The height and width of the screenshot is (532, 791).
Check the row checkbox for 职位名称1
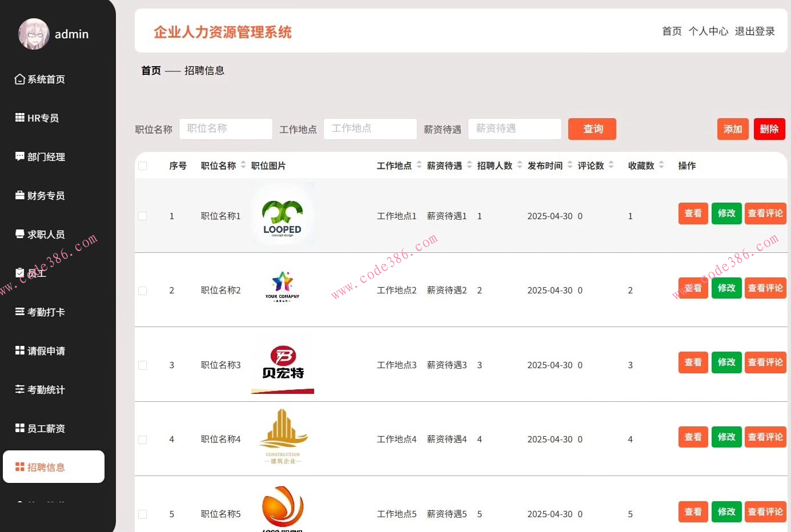click(x=142, y=216)
